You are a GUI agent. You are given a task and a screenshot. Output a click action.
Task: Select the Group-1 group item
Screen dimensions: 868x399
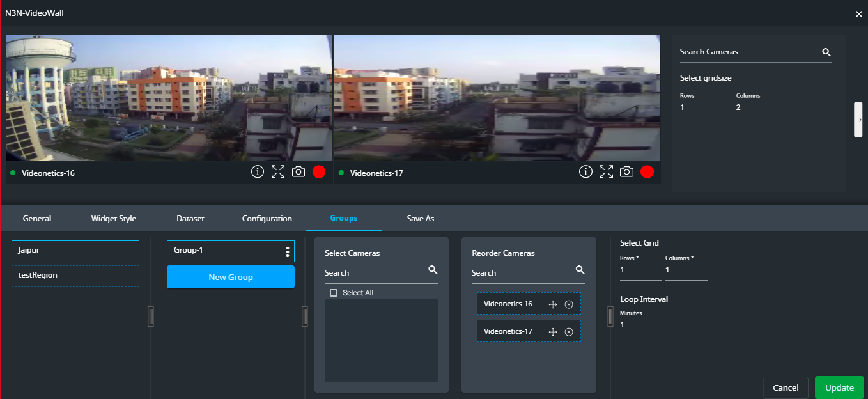coord(231,251)
